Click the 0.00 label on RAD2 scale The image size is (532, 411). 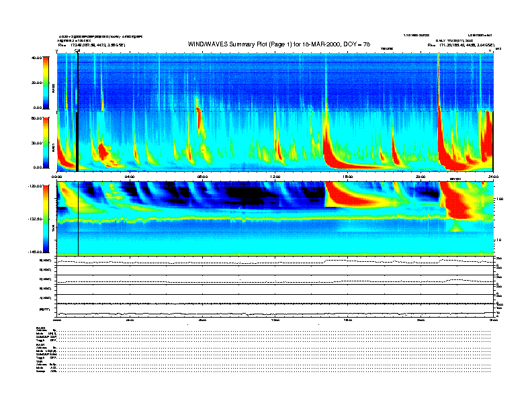tap(38, 107)
